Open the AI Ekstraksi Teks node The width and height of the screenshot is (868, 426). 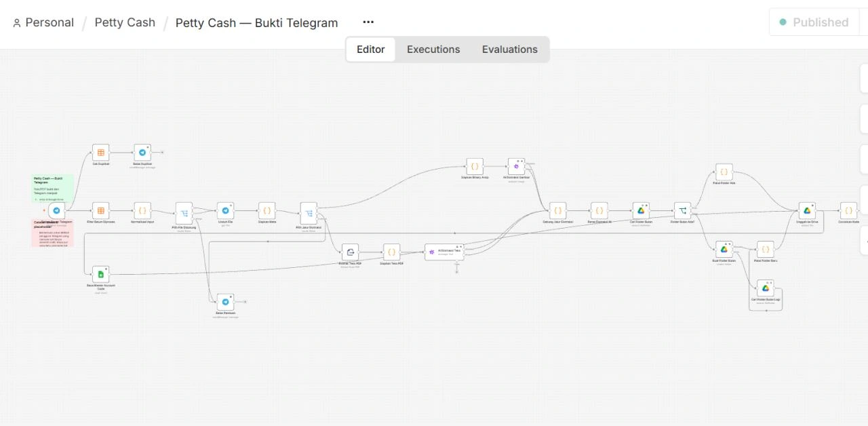pos(445,252)
